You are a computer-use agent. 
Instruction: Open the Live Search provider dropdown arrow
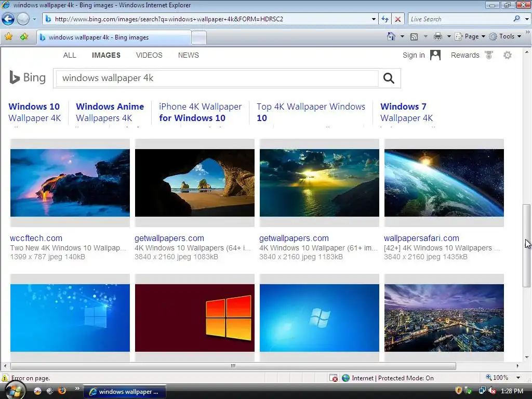(x=527, y=19)
